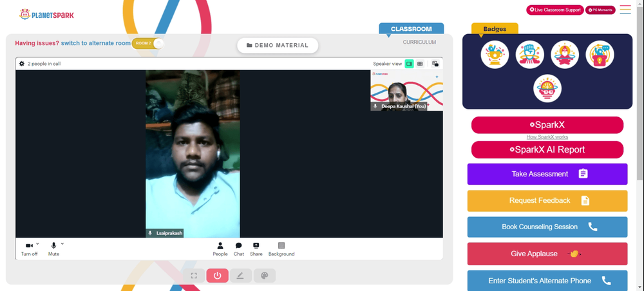Open the hamburger menu
This screenshot has height=291, width=644.
[x=625, y=10]
